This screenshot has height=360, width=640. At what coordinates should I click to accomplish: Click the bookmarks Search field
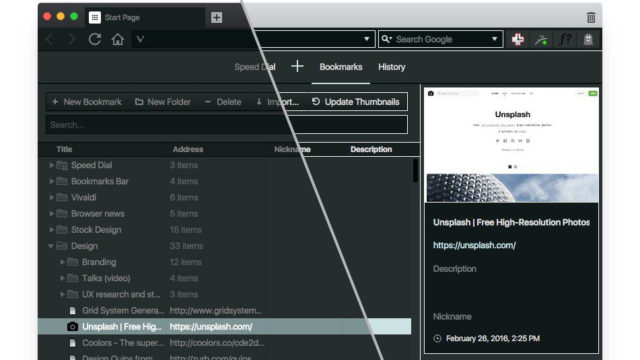click(x=227, y=124)
